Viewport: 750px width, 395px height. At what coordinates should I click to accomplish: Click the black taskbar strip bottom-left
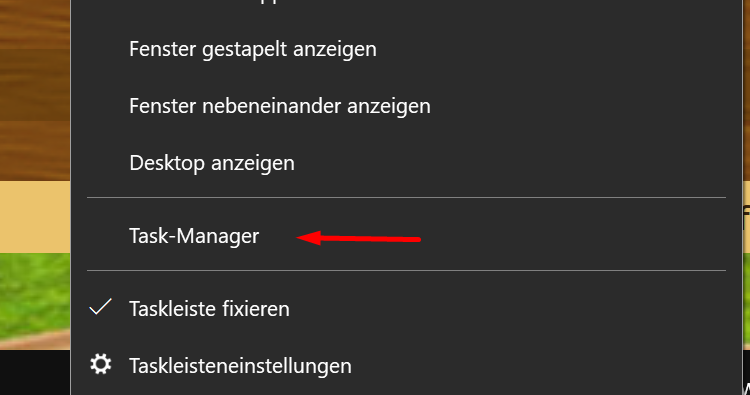tap(34, 373)
